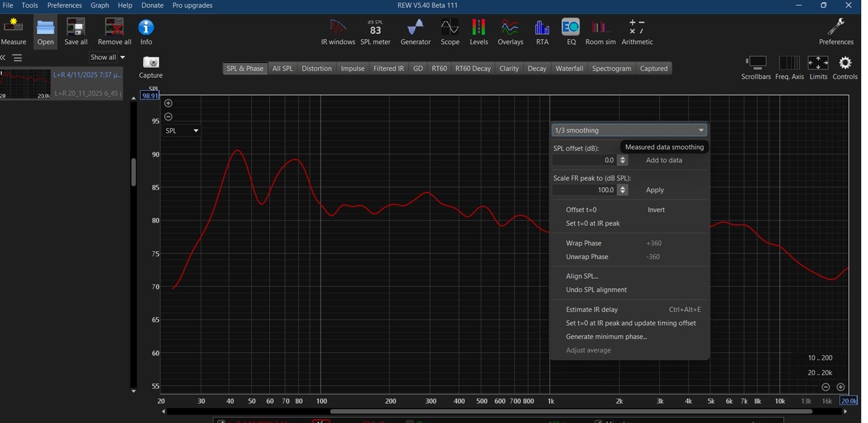Image resolution: width=868 pixels, height=423 pixels.
Task: Expand the Show all dropdown
Action: coord(107,57)
